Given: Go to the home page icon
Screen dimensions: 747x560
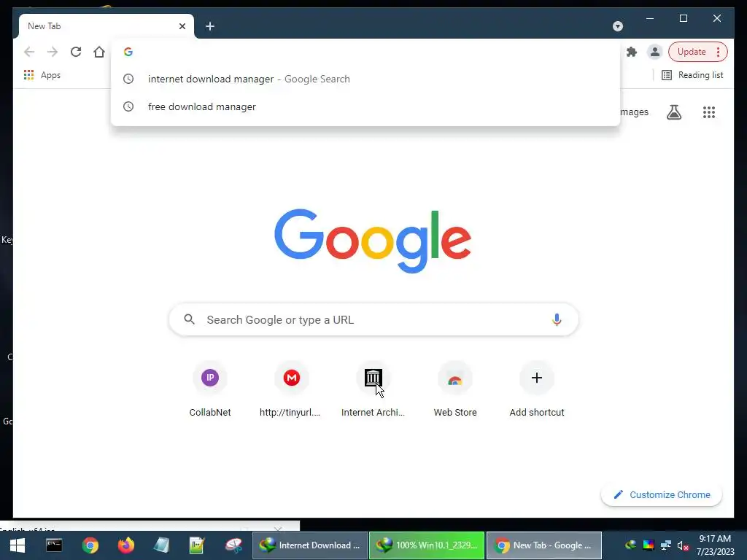Looking at the screenshot, I should tap(99, 52).
